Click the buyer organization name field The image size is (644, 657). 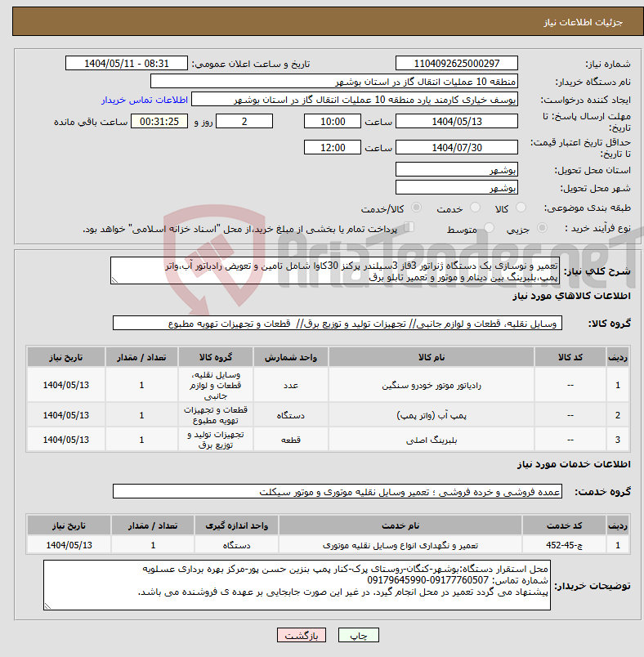click(334, 81)
